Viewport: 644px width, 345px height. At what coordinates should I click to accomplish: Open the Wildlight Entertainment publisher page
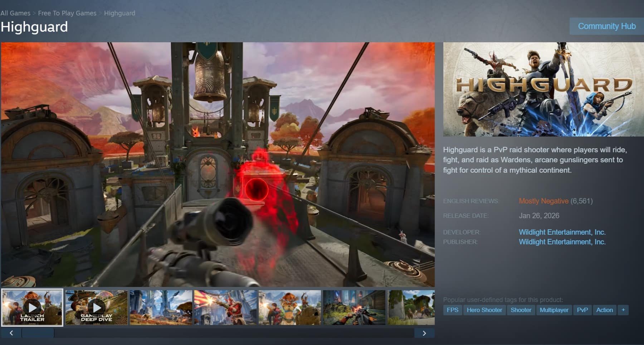coord(562,242)
